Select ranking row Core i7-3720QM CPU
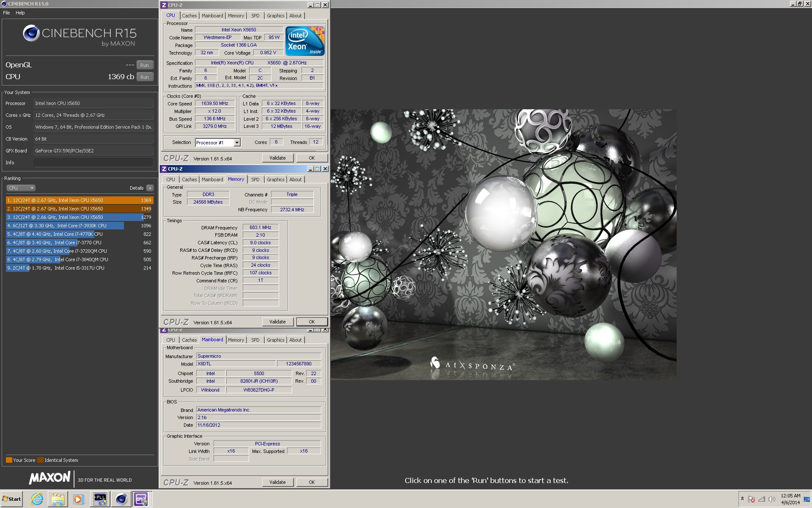 (x=80, y=251)
